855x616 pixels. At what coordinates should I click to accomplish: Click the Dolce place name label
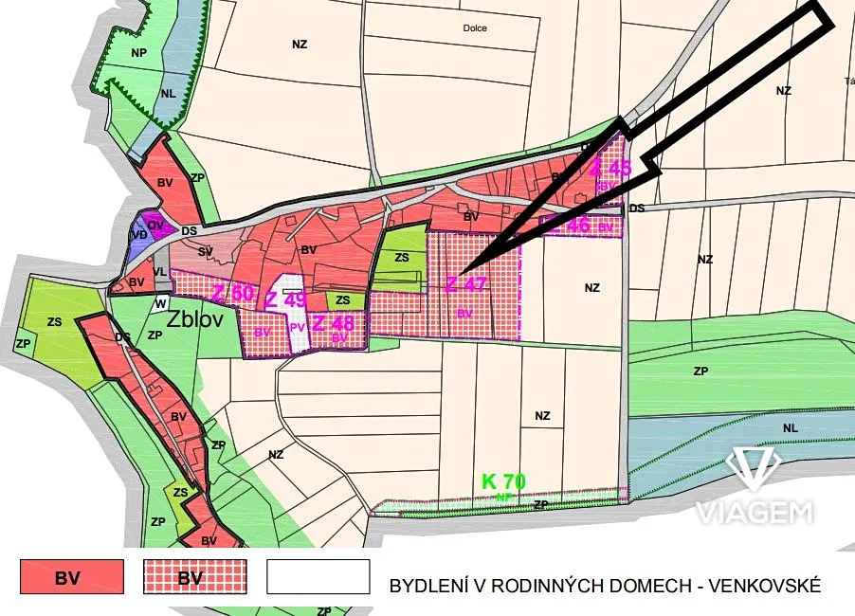(475, 28)
